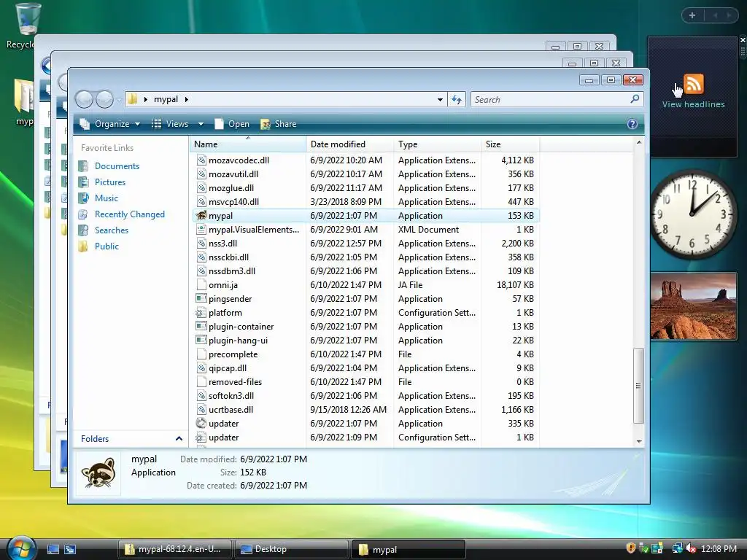Screen dimensions: 747x560
Task: Click the Views toolbar button
Action: [x=171, y=124]
